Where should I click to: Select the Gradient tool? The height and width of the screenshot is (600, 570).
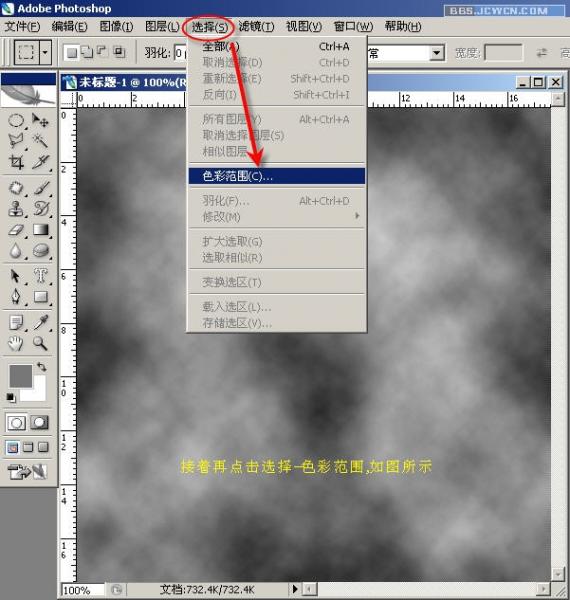(41, 230)
